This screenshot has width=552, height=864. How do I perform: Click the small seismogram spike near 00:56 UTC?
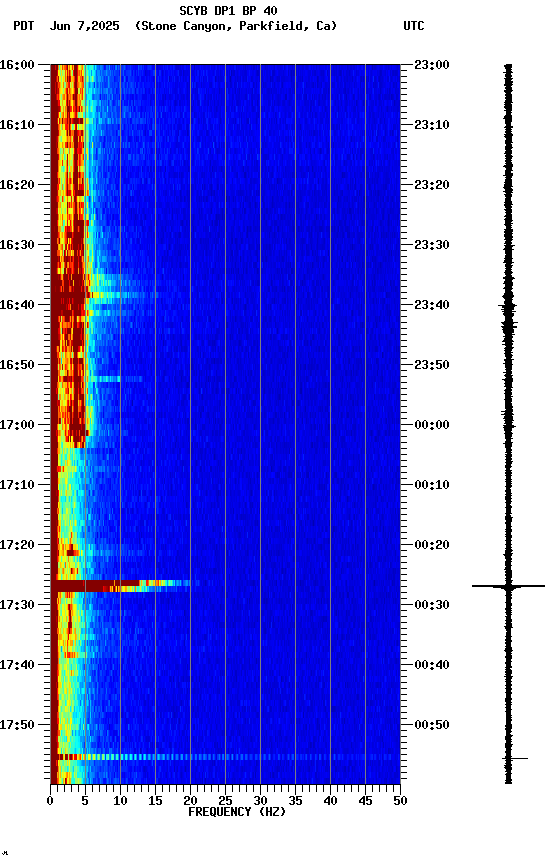[516, 759]
